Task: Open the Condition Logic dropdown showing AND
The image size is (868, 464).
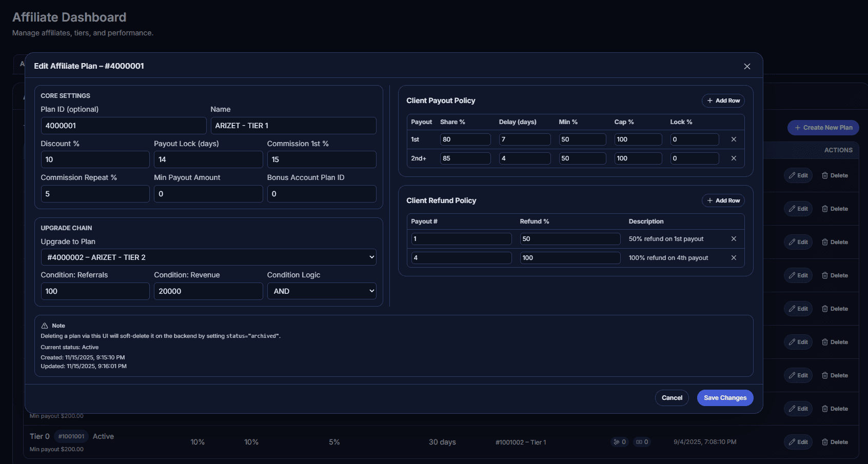Action: (322, 291)
